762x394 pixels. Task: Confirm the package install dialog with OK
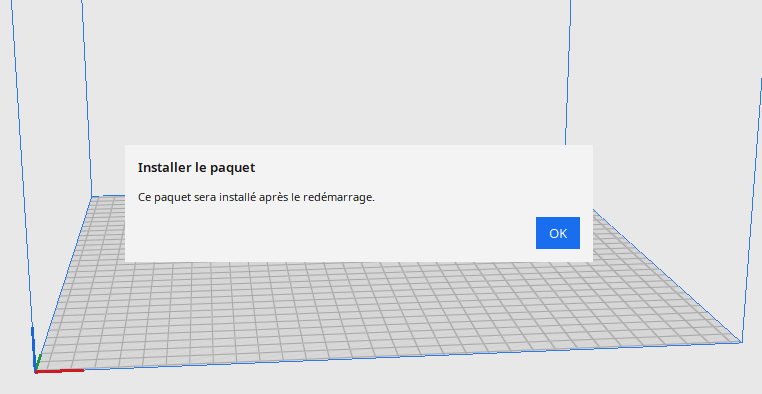557,233
